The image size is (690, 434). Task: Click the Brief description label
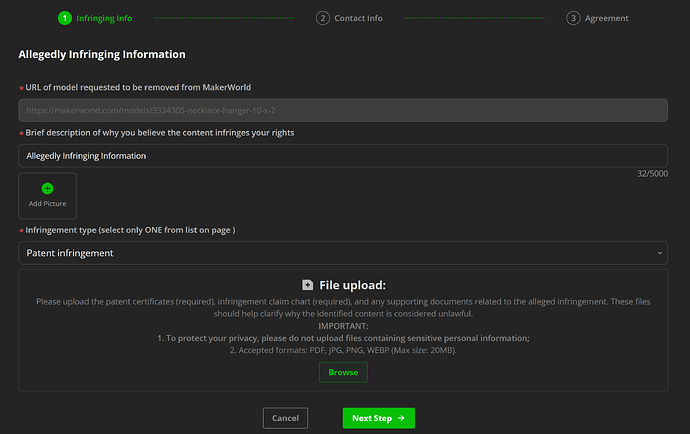tap(160, 133)
